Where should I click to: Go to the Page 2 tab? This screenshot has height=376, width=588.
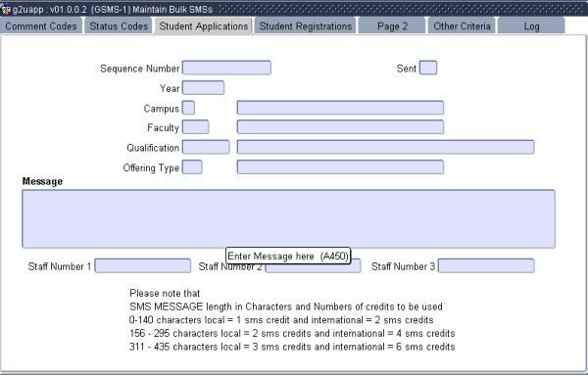point(392,26)
